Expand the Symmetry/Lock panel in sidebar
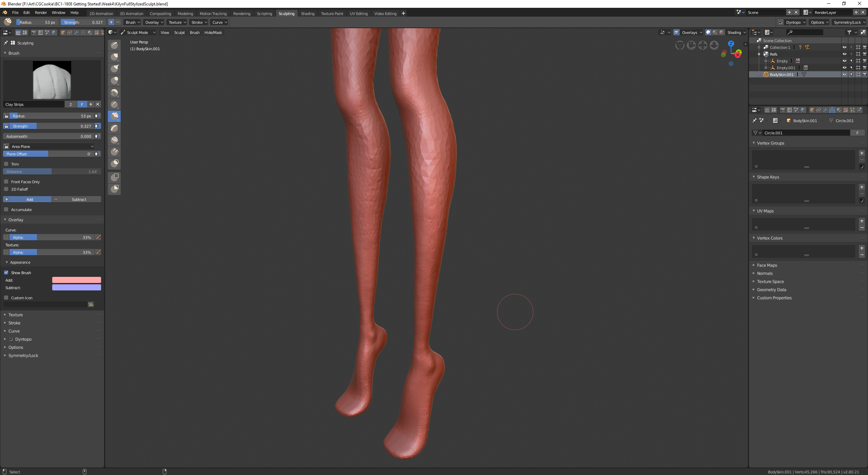This screenshot has height=475, width=868. pyautogui.click(x=23, y=356)
